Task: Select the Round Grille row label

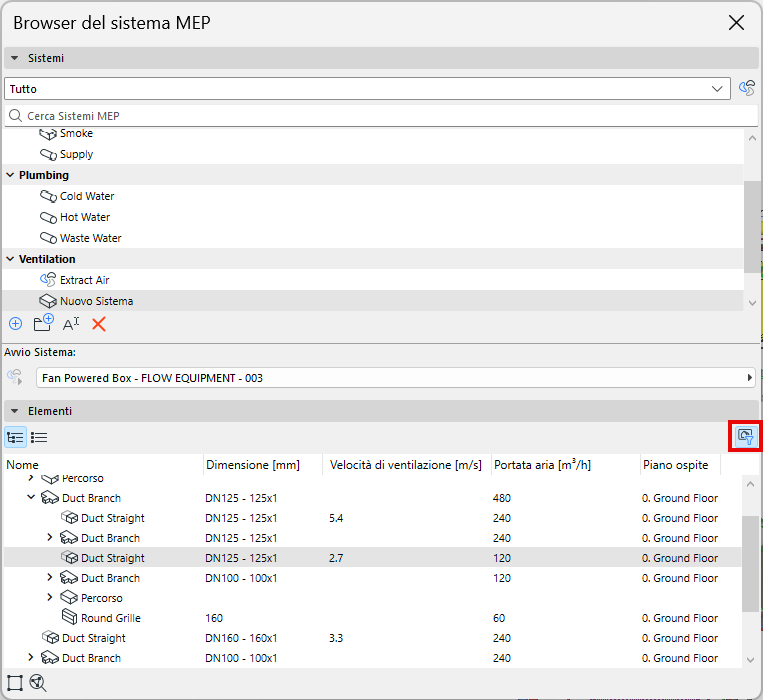Action: point(111,618)
